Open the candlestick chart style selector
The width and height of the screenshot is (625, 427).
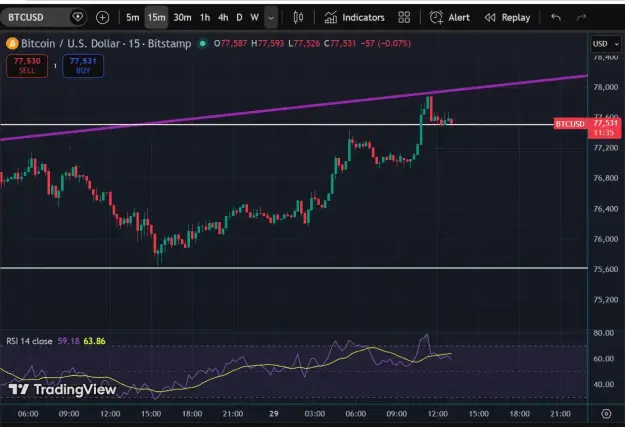coord(298,18)
